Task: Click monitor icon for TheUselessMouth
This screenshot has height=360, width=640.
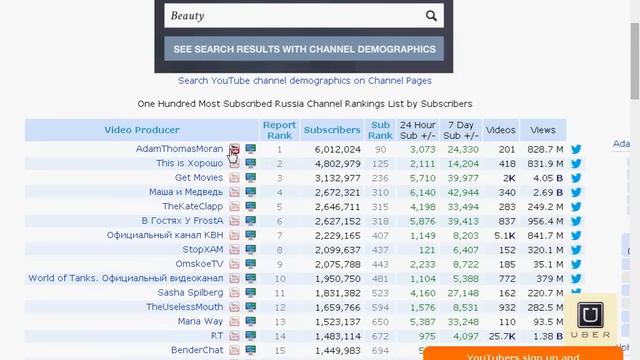Action: click(251, 307)
